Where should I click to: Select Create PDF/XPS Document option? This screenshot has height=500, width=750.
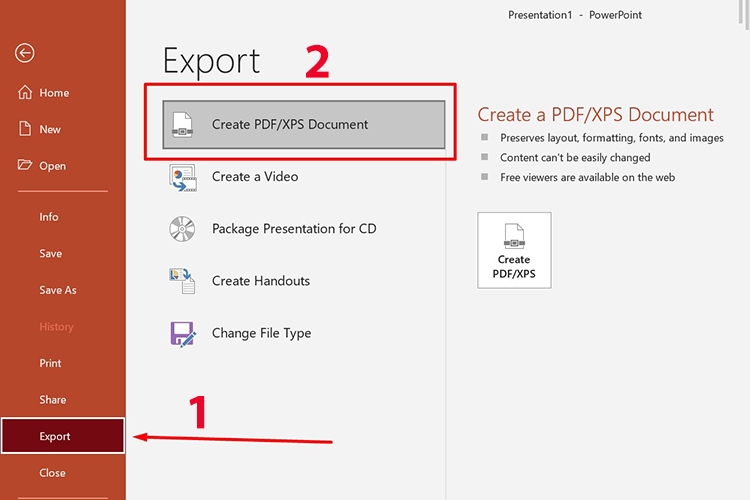(304, 124)
